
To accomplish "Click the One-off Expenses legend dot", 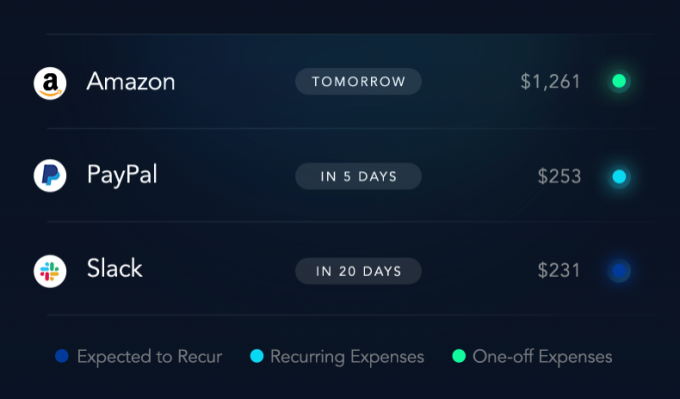I will tap(459, 356).
